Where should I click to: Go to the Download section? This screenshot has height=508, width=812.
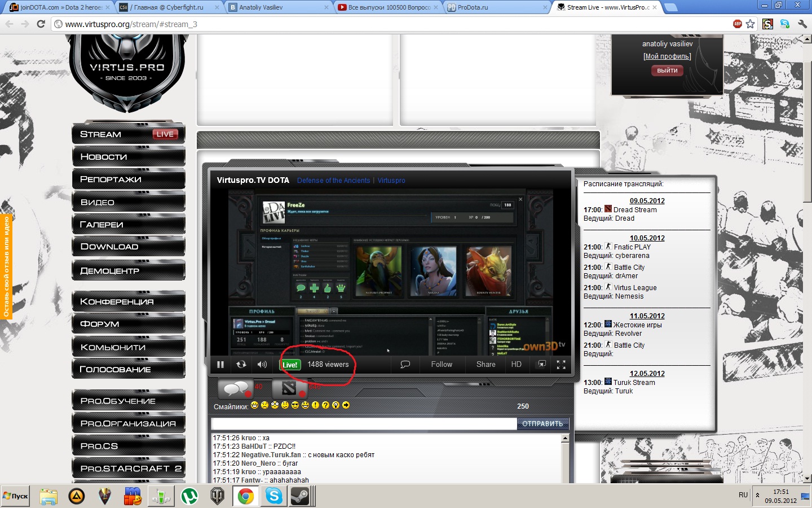click(x=129, y=247)
